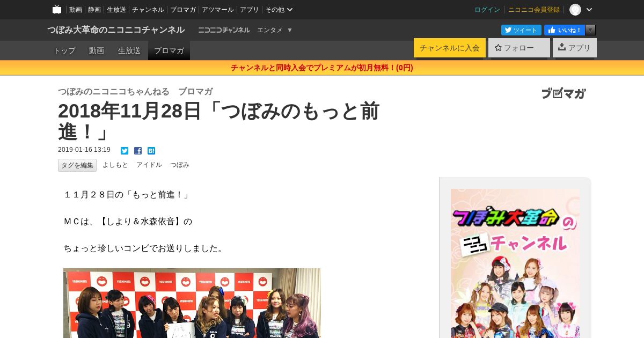
Task: Click the ログイン link
Action: coord(487,10)
